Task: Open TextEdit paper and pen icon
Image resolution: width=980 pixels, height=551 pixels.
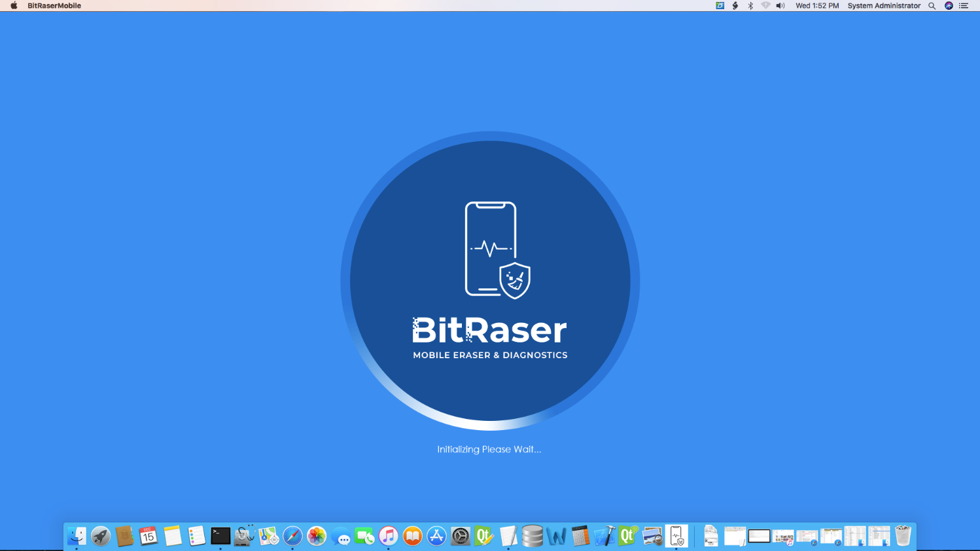Action: point(508,536)
